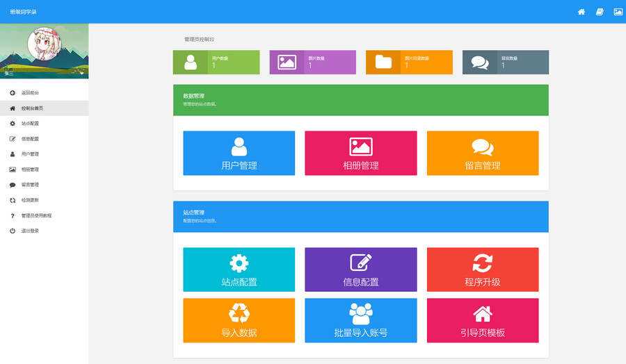Viewport: 626px width, 364px height.
Task: Open the 站点配置 gear tile
Action: 239,270
